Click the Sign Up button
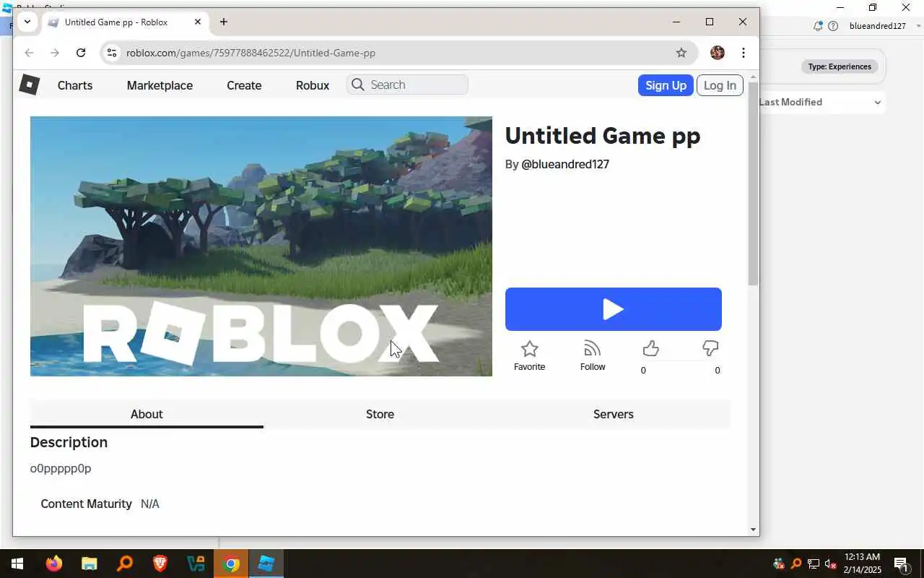Screen dimensions: 924x578 pyautogui.click(x=666, y=85)
